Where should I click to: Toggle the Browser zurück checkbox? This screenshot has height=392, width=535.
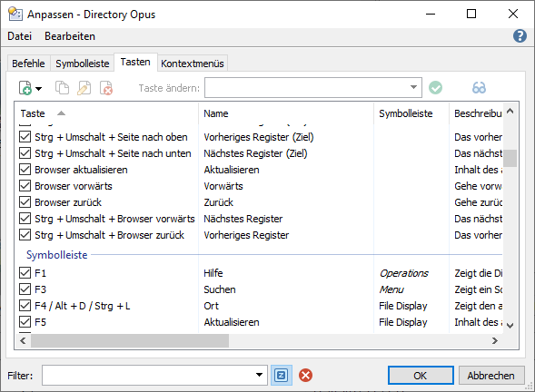pyautogui.click(x=25, y=202)
